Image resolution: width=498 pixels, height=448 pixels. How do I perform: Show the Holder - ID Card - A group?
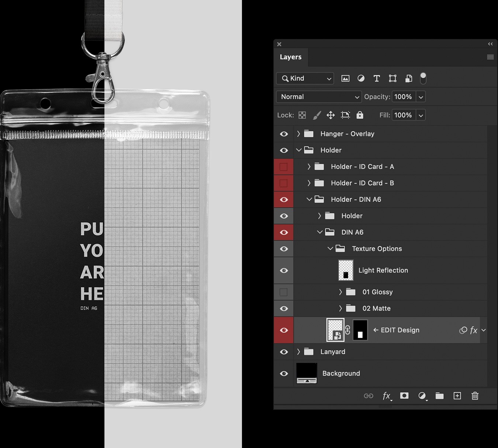point(283,166)
